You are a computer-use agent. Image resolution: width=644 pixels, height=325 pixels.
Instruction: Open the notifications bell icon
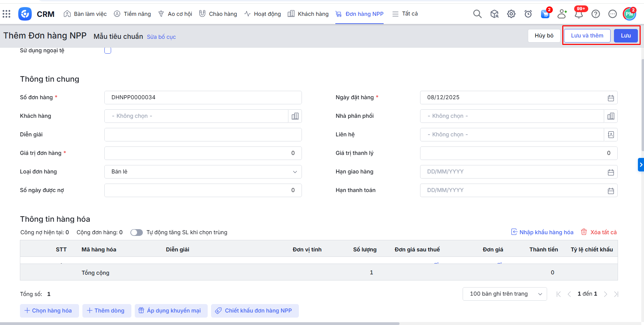tap(579, 14)
